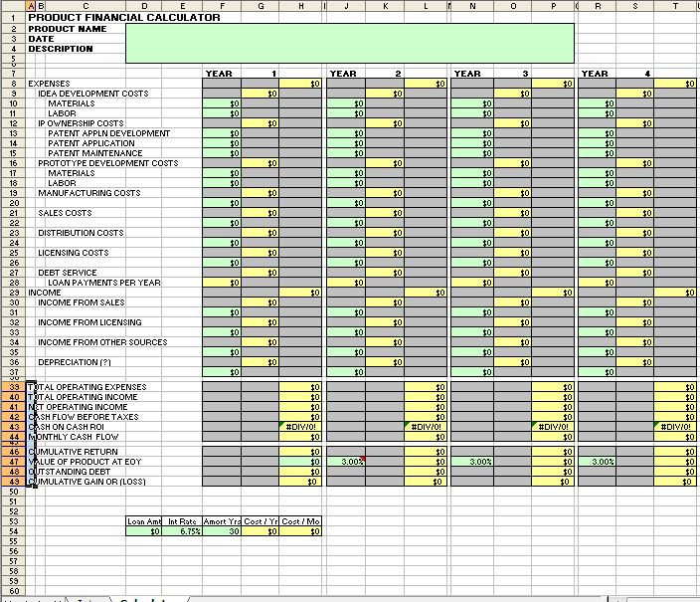Click the Loan Amt header cell

tap(144, 521)
